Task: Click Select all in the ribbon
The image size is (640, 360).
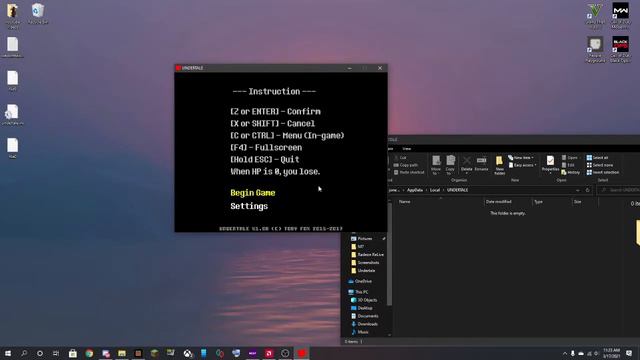Action: 598,158
